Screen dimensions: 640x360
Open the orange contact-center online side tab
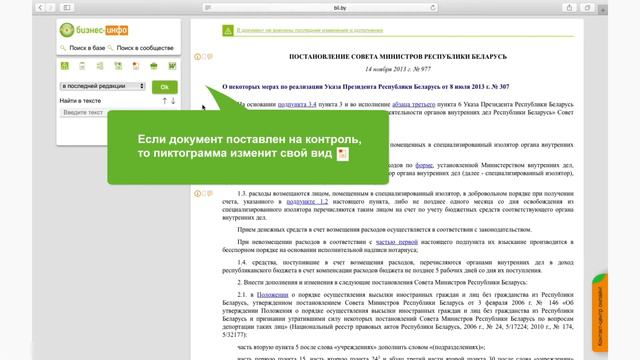600,313
